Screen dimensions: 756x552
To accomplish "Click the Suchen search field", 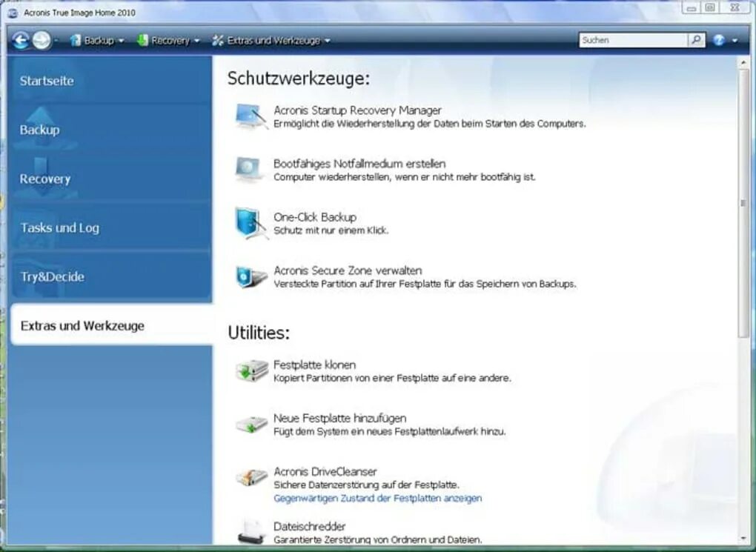I will (x=633, y=40).
